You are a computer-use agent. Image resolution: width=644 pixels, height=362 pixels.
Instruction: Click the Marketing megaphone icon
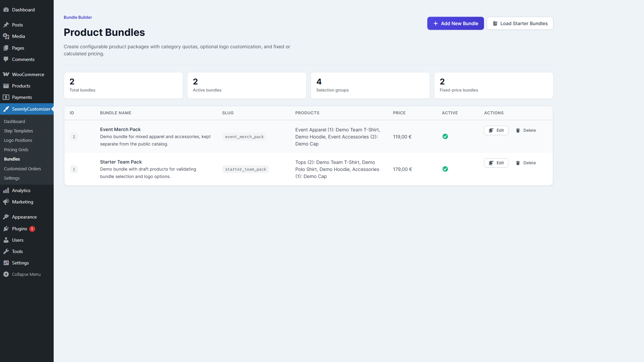pos(6,202)
